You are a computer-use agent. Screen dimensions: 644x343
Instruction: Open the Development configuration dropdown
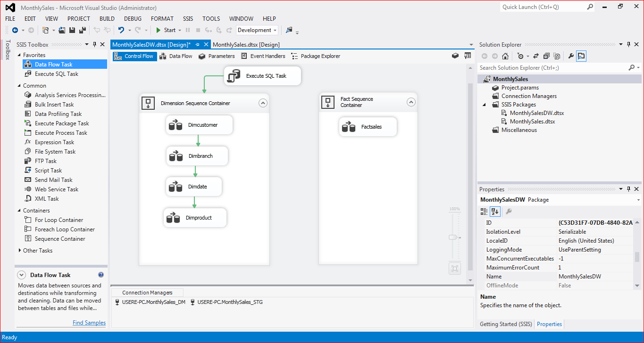pyautogui.click(x=275, y=30)
